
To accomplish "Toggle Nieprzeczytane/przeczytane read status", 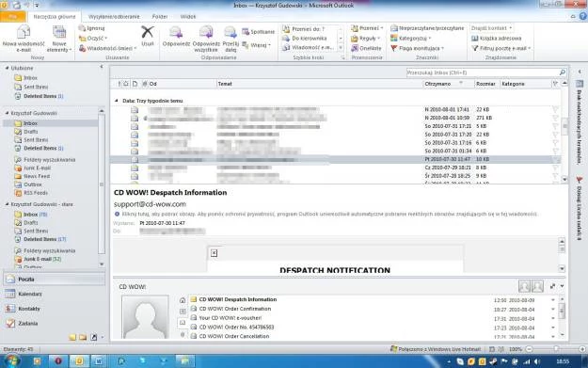I will 427,28.
